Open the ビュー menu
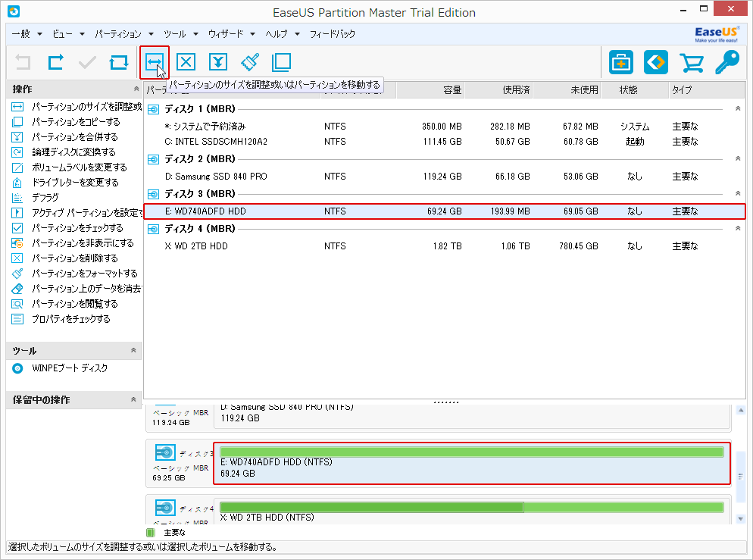The width and height of the screenshot is (753, 560). click(68, 33)
